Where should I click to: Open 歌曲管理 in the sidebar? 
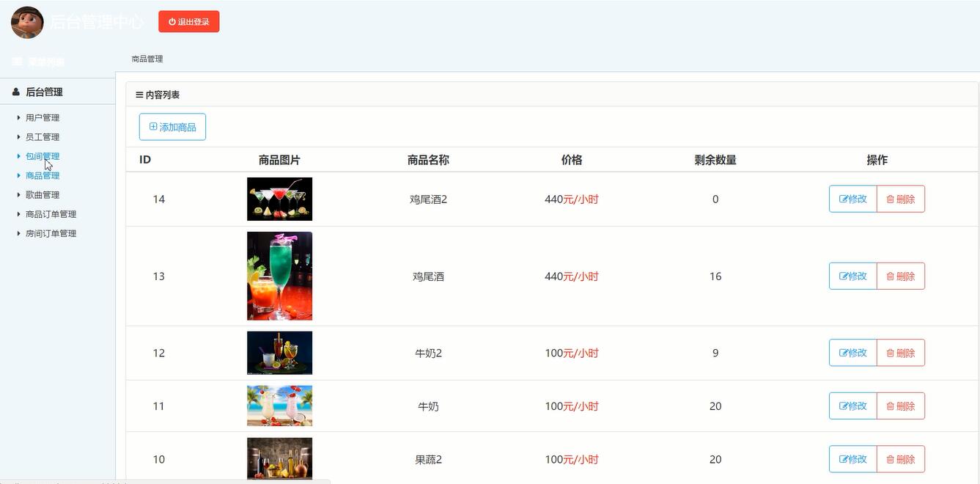(x=43, y=195)
